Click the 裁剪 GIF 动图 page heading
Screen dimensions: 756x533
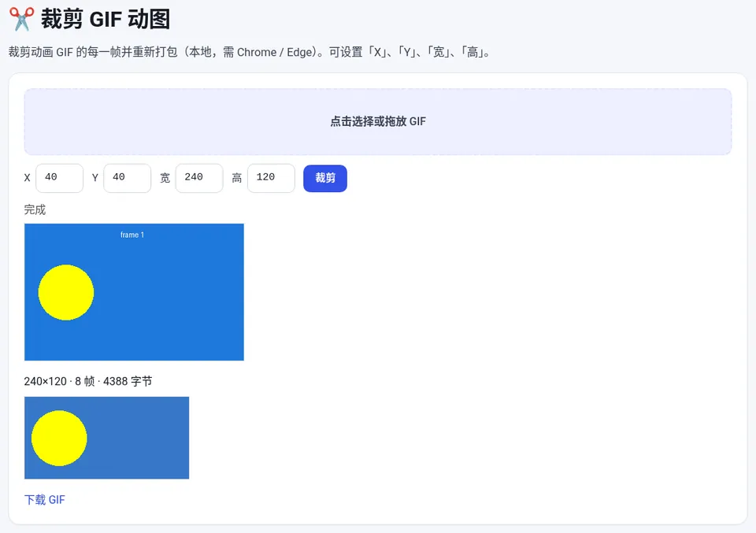click(x=106, y=19)
